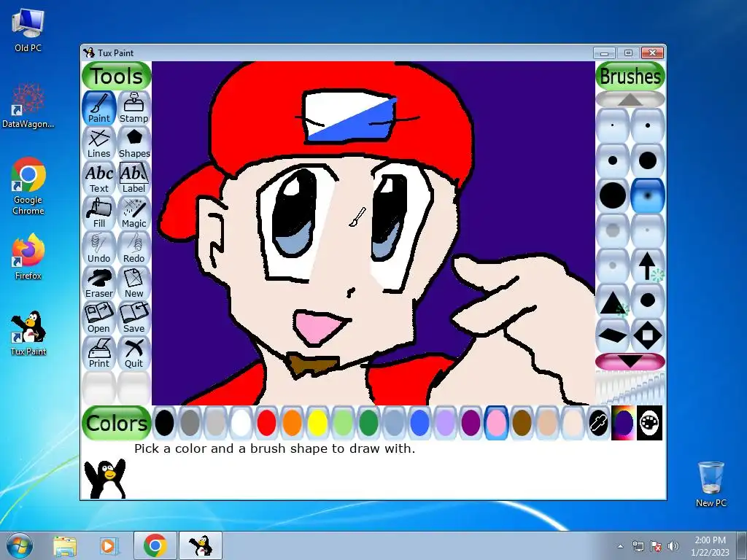Select the Shapes tool
The width and height of the screenshot is (747, 560).
click(134, 144)
